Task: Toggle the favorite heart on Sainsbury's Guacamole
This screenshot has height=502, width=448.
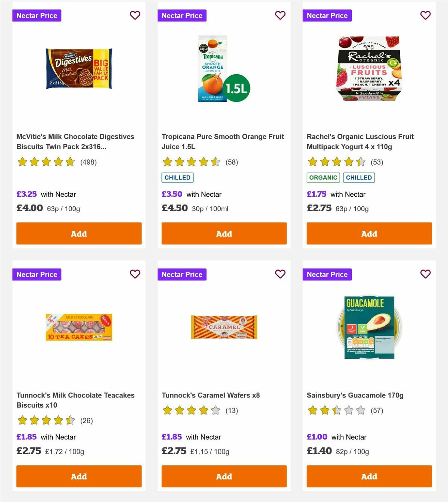Action: pyautogui.click(x=425, y=274)
